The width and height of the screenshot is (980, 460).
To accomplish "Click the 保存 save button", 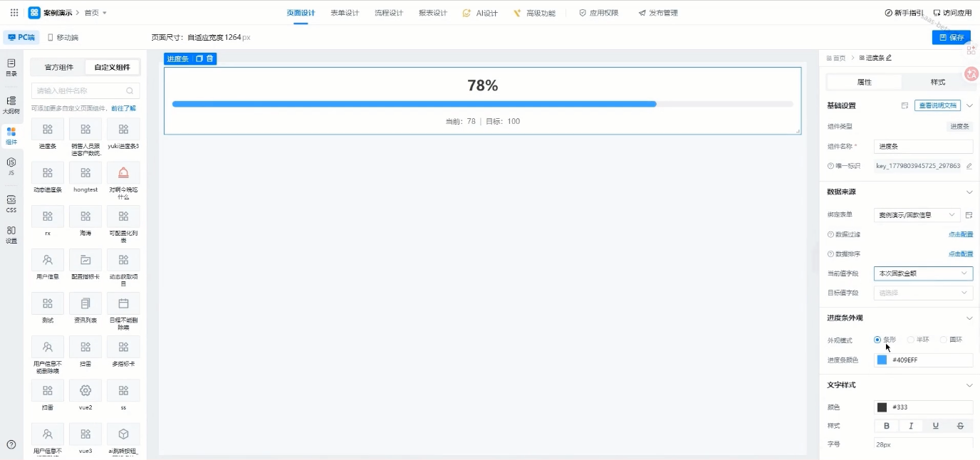I will pos(951,37).
